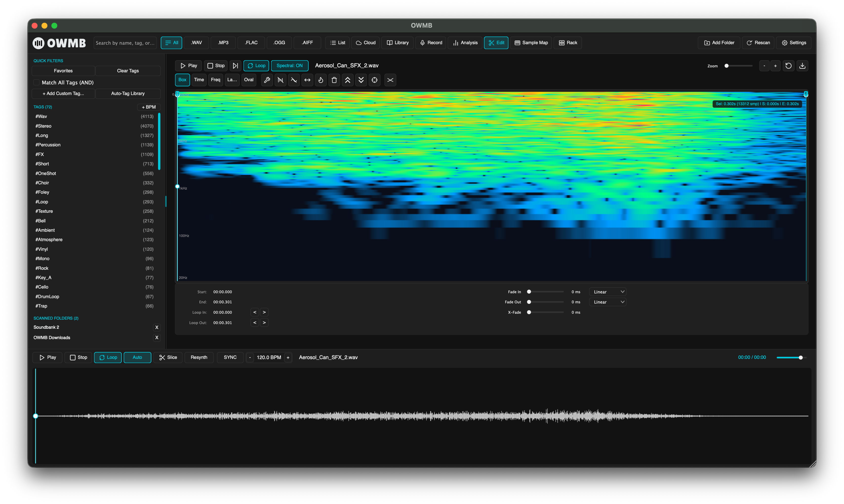
Task: Toggle the Auto button in the player bar
Action: pyautogui.click(x=137, y=357)
